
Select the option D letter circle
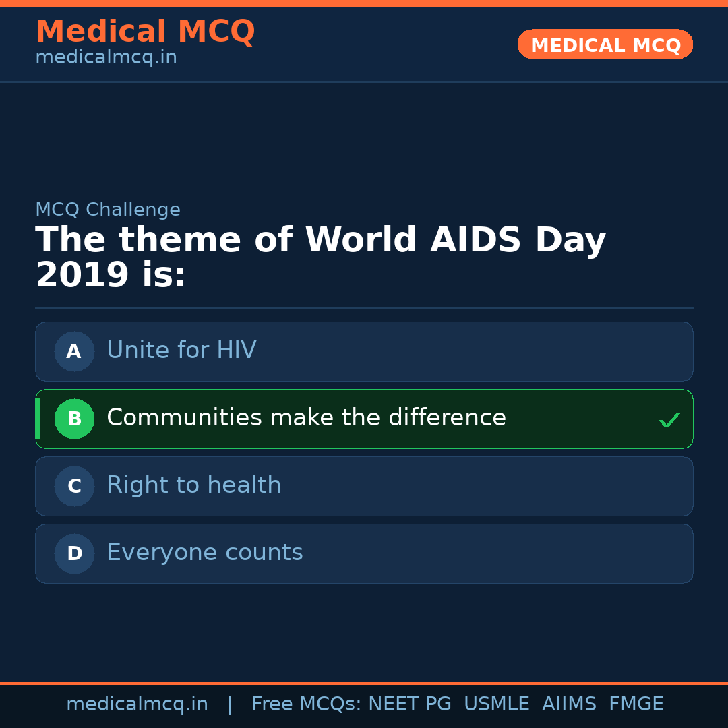point(74,553)
